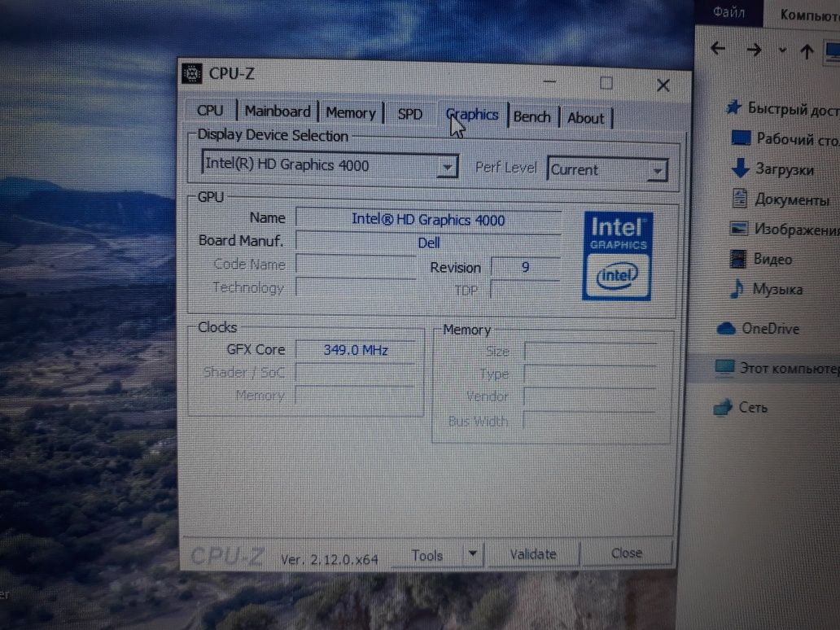The height and width of the screenshot is (630, 840).
Task: Click the GFX Core 349.0 MHz value
Action: point(356,350)
